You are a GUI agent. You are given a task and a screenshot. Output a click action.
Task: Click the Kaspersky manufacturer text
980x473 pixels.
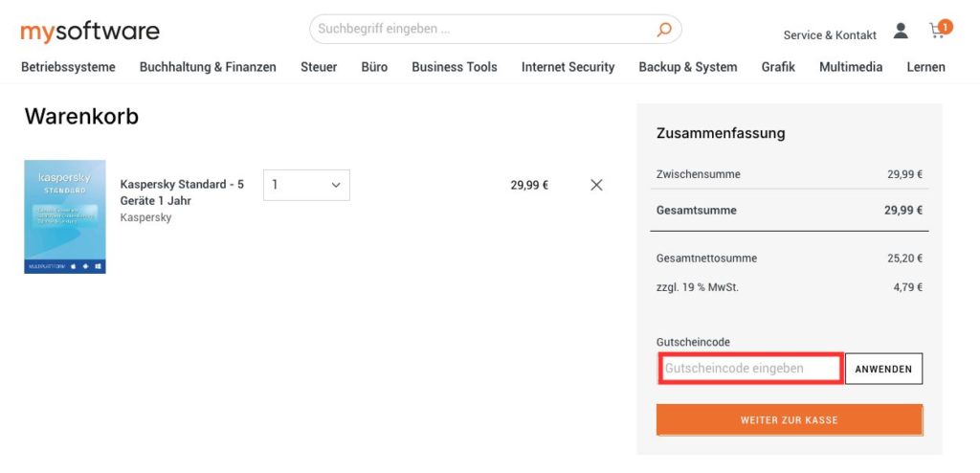(145, 217)
